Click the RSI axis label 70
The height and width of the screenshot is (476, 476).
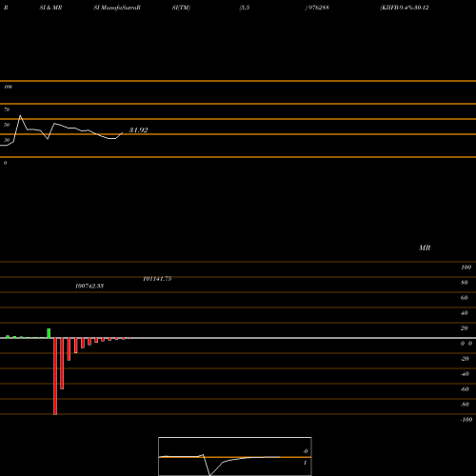coord(7,109)
